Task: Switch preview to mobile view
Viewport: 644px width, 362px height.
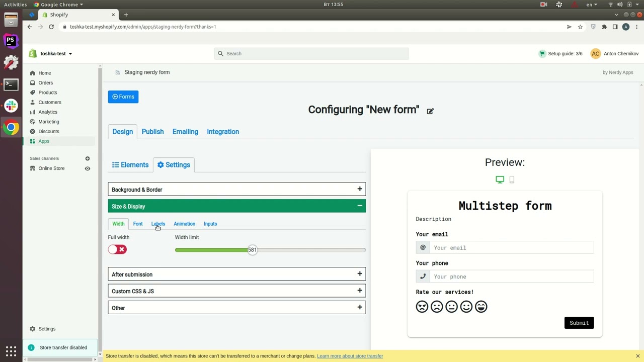Action: tap(512, 179)
